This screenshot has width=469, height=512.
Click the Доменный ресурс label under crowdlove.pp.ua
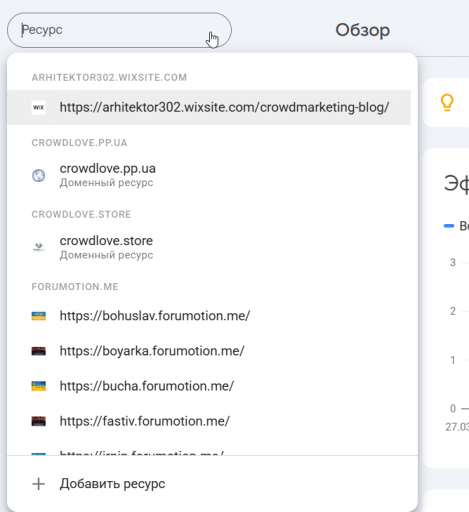click(106, 183)
